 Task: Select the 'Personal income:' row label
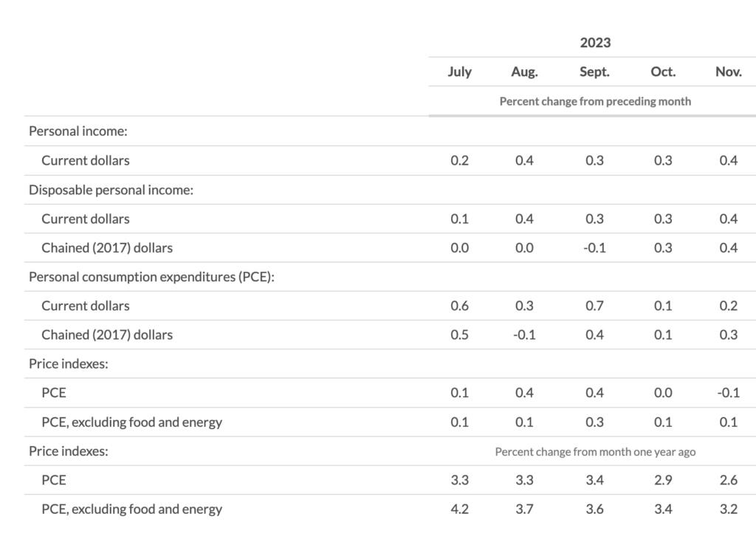coord(78,131)
